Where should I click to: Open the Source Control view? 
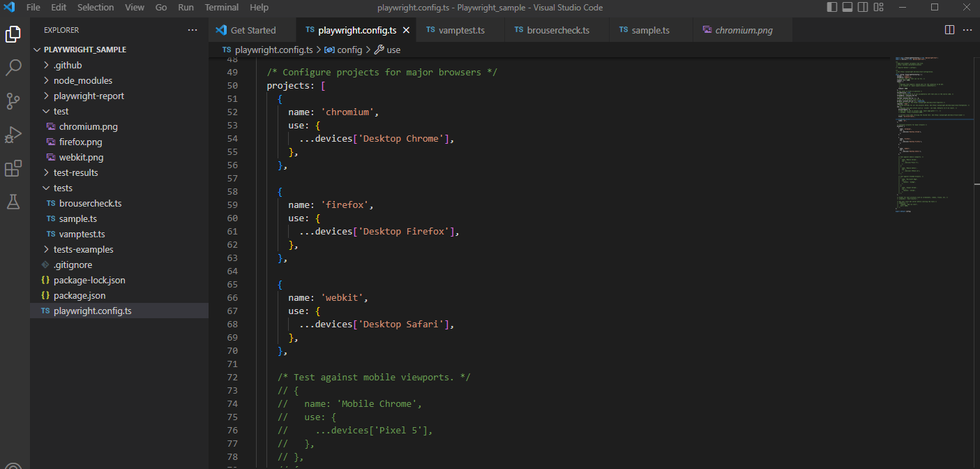click(13, 101)
